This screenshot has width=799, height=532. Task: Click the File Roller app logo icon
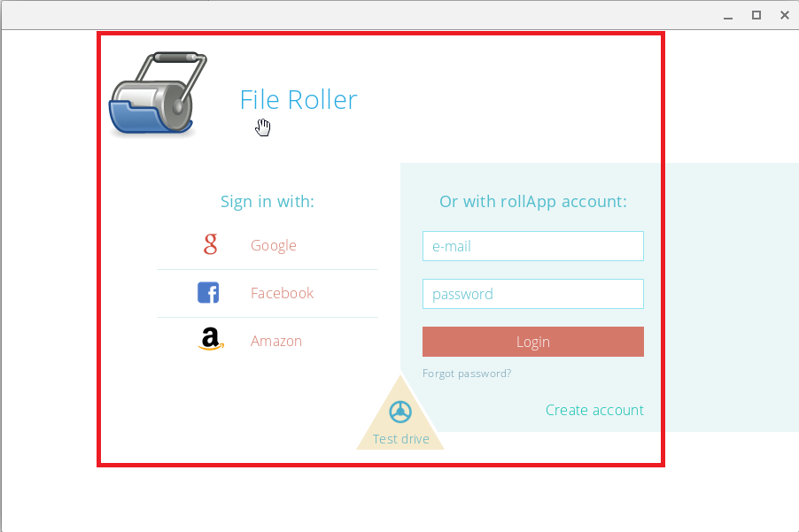tap(158, 94)
